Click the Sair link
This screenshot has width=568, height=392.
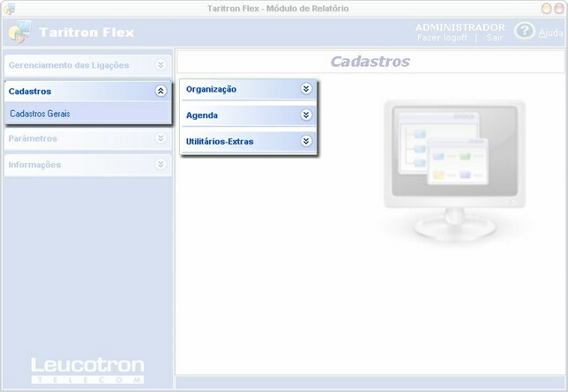(x=495, y=38)
